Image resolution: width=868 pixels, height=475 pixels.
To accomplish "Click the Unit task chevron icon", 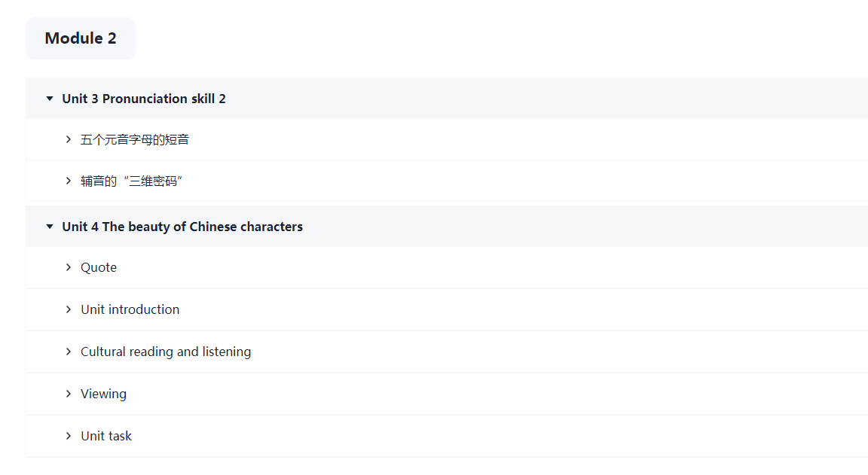I will (x=69, y=436).
